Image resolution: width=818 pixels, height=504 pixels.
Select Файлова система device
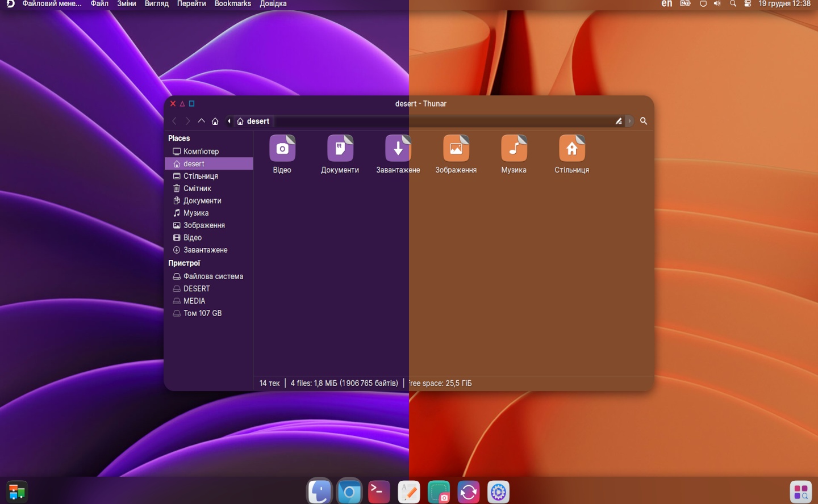(212, 276)
